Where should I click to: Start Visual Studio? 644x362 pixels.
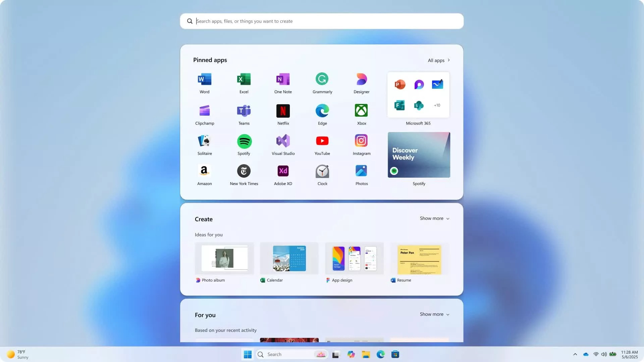pos(283,144)
